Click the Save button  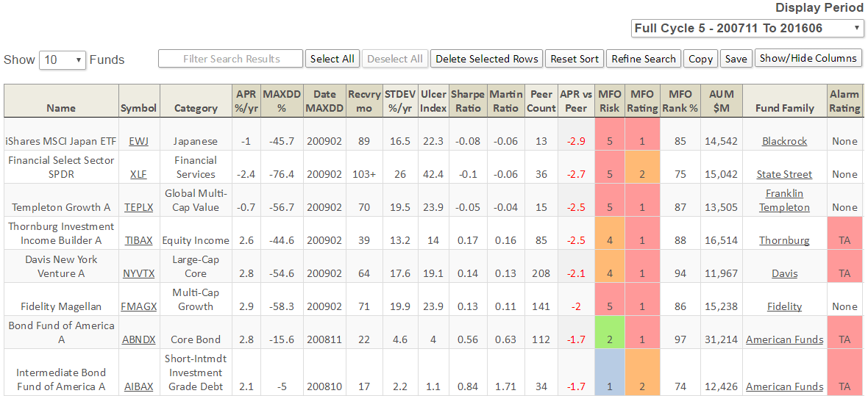[x=736, y=59]
